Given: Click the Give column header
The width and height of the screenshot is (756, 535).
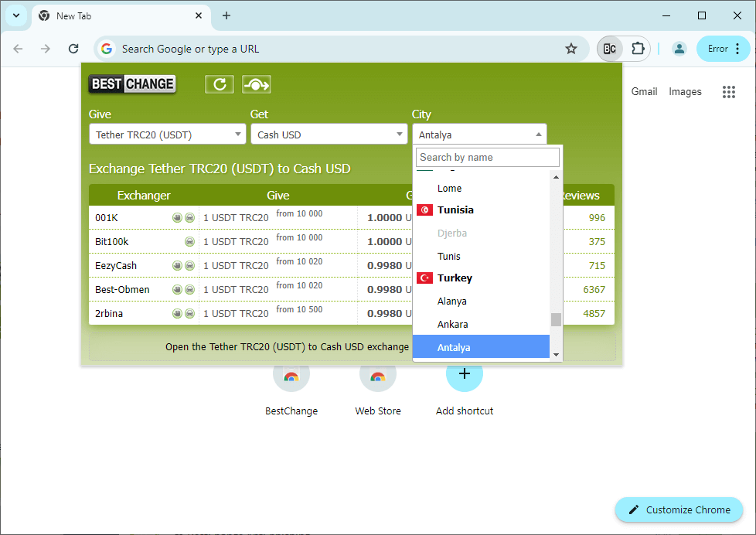Looking at the screenshot, I should tap(278, 196).
